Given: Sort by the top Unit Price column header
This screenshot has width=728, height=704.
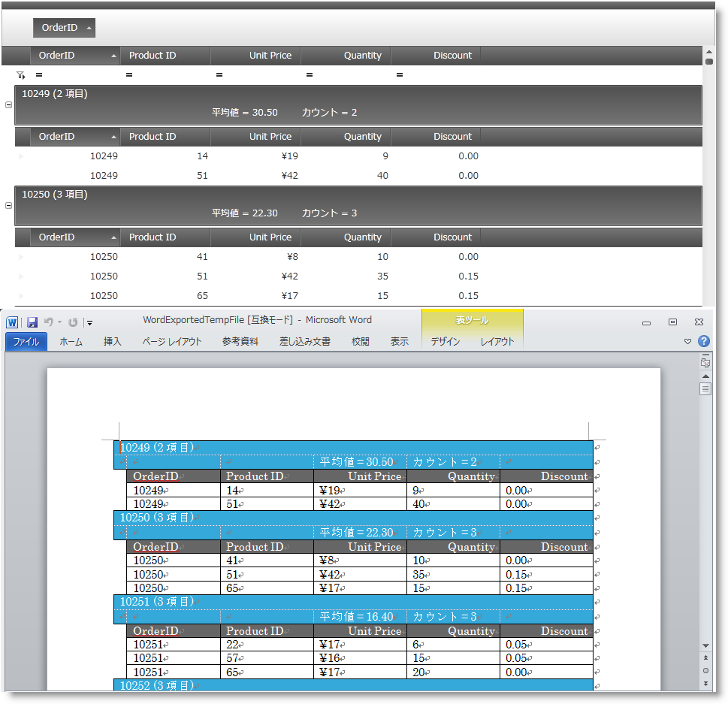Looking at the screenshot, I should tap(255, 56).
